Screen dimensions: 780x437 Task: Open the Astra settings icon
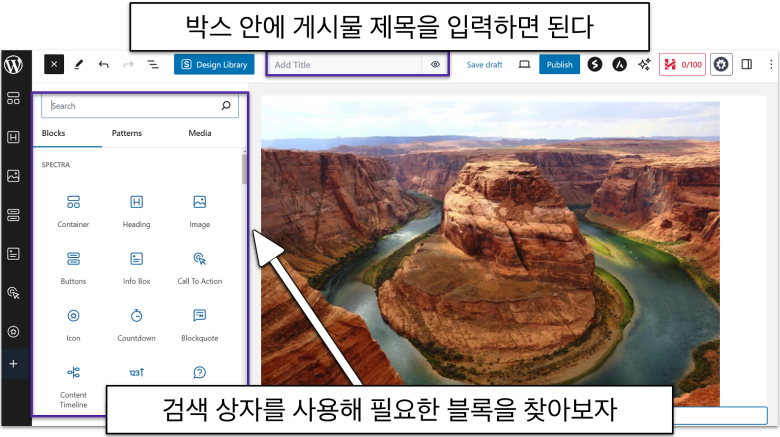coord(620,65)
